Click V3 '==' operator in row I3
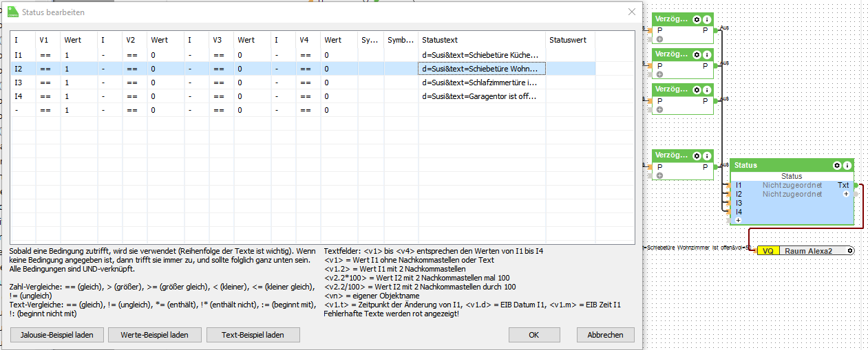This screenshot has width=868, height=350. click(222, 83)
